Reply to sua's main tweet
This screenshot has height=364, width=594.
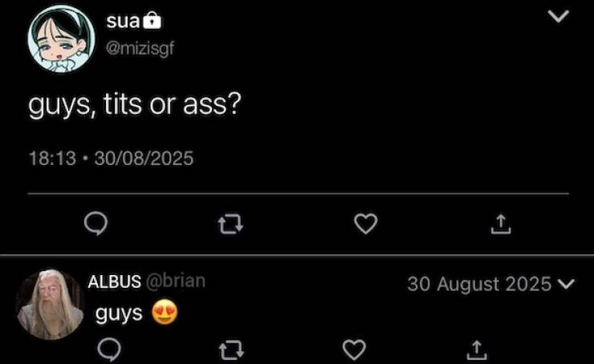tap(96, 226)
